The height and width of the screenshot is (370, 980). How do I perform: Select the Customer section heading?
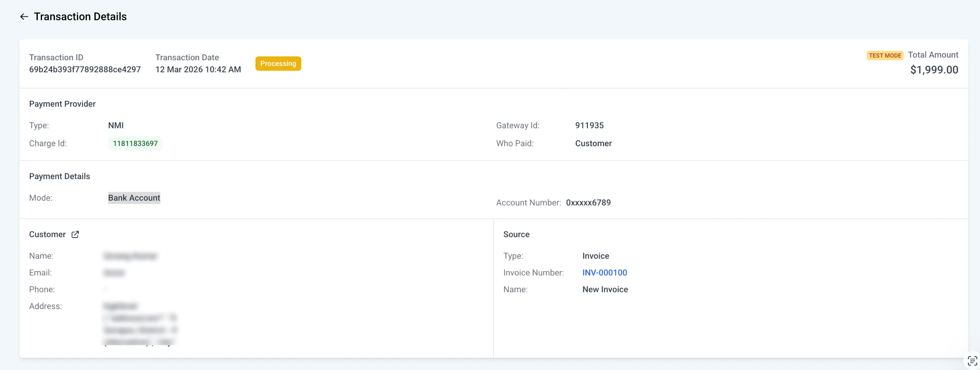[x=47, y=234]
